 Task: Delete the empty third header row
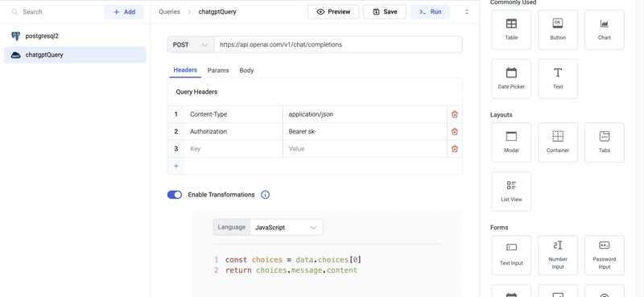tap(455, 149)
